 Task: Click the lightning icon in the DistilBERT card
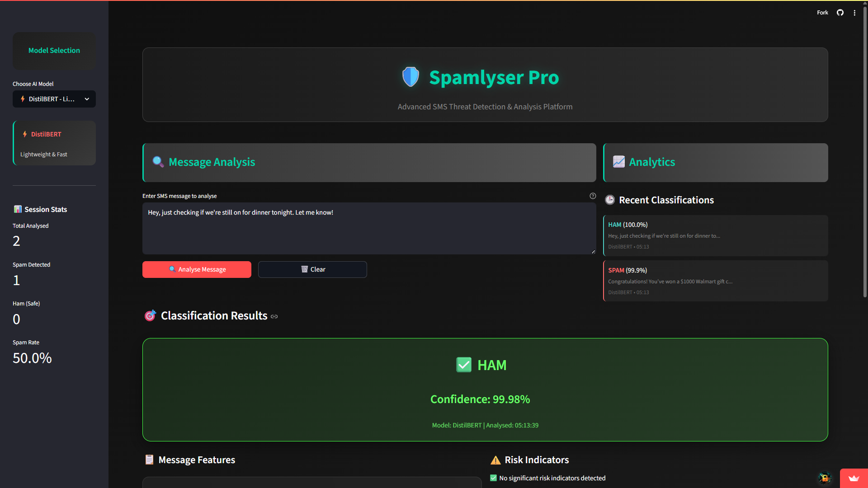point(25,134)
